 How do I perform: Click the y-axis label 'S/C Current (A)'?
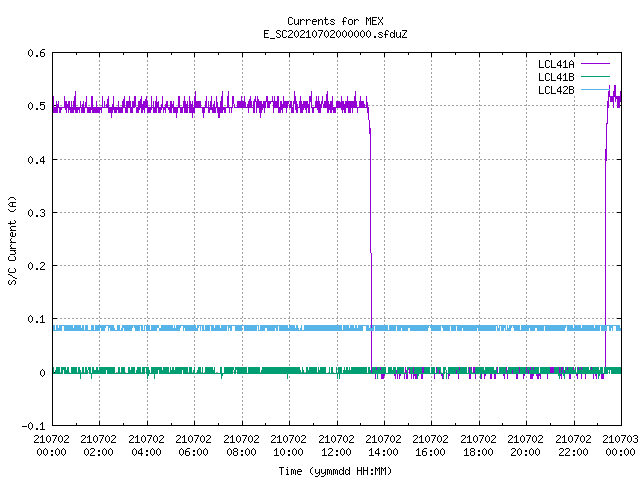(13, 240)
